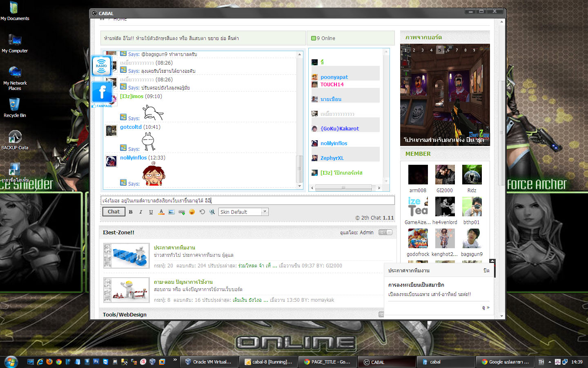This screenshot has width=588, height=368.
Task: Insert a link into chat message
Action: coord(182,212)
